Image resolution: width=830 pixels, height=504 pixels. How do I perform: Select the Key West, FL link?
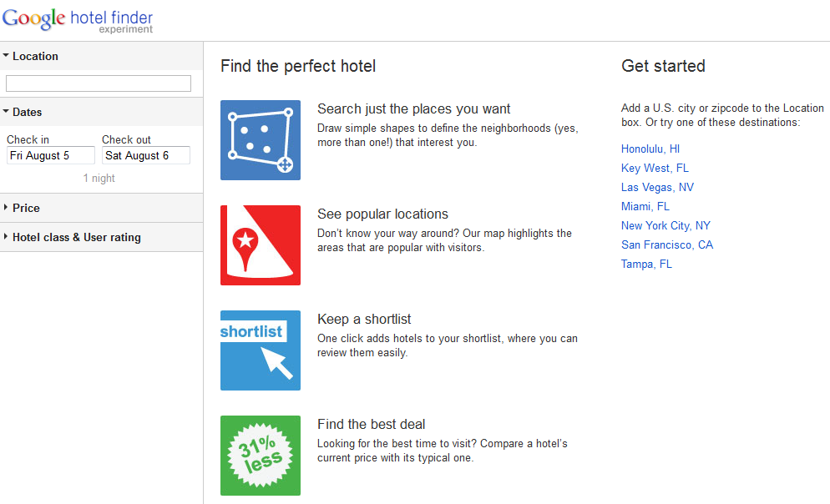(655, 169)
